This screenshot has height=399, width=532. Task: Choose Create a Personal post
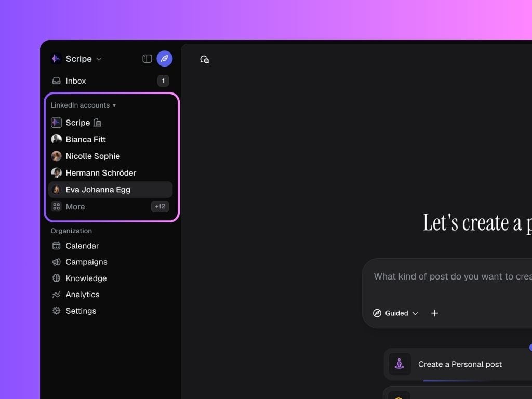[x=458, y=364]
